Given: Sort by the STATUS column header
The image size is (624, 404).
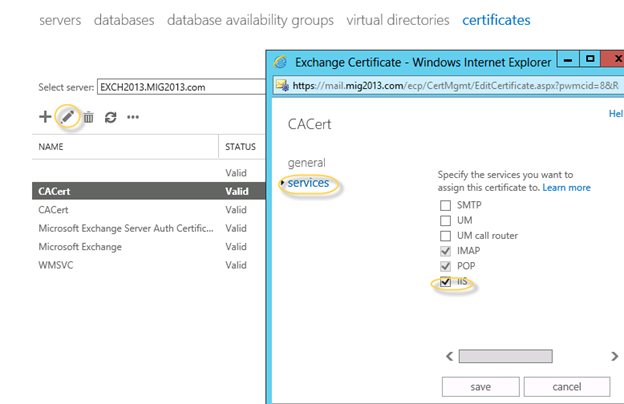Looking at the screenshot, I should coord(240,147).
